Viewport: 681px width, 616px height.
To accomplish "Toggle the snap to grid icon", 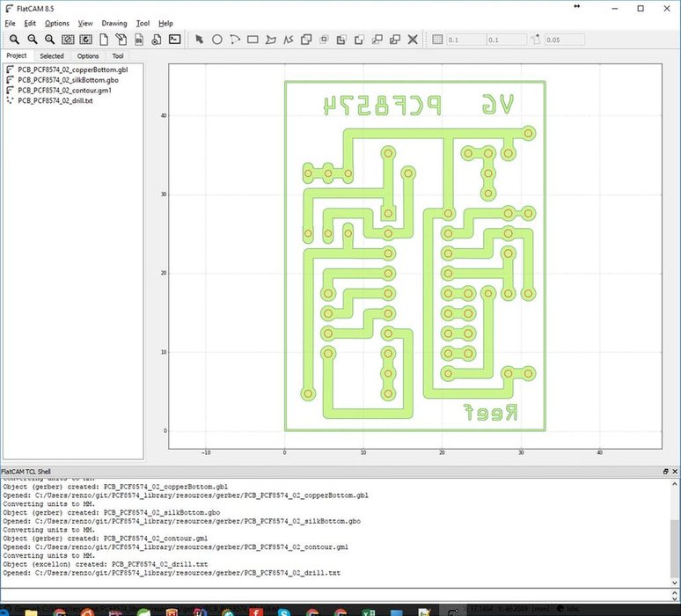I will (437, 40).
